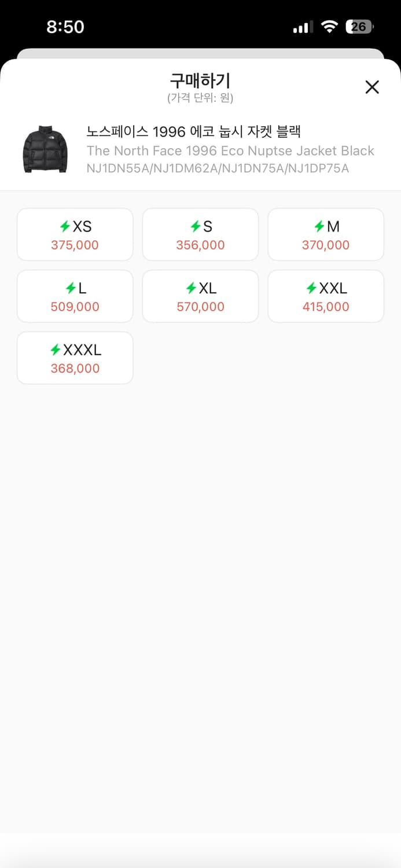The image size is (401, 868).
Task: Tap the cellular signal bars
Action: 303,27
